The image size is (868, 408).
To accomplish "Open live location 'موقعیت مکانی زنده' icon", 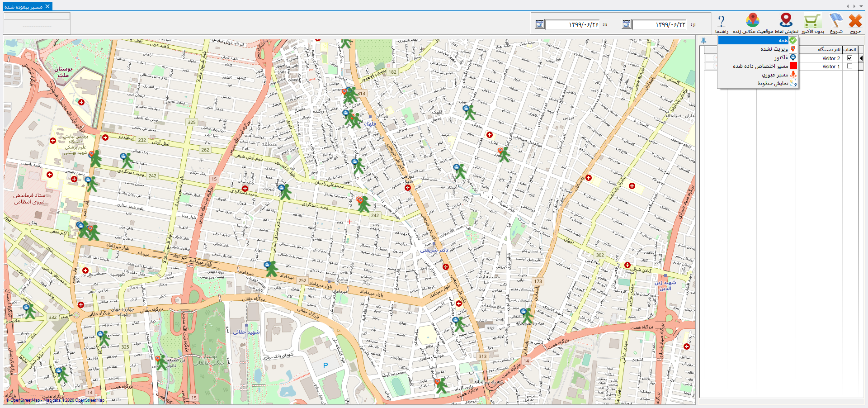I will (753, 20).
